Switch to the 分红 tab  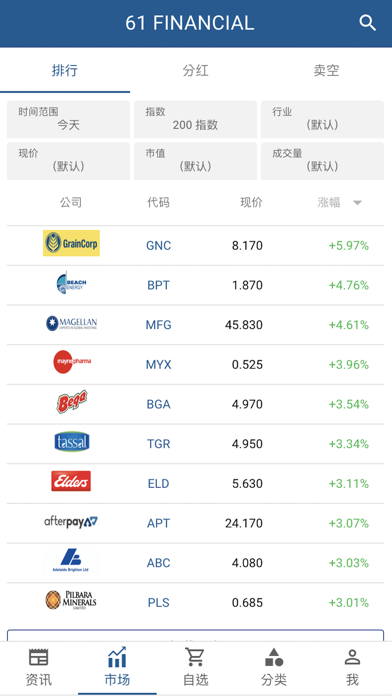[195, 71]
